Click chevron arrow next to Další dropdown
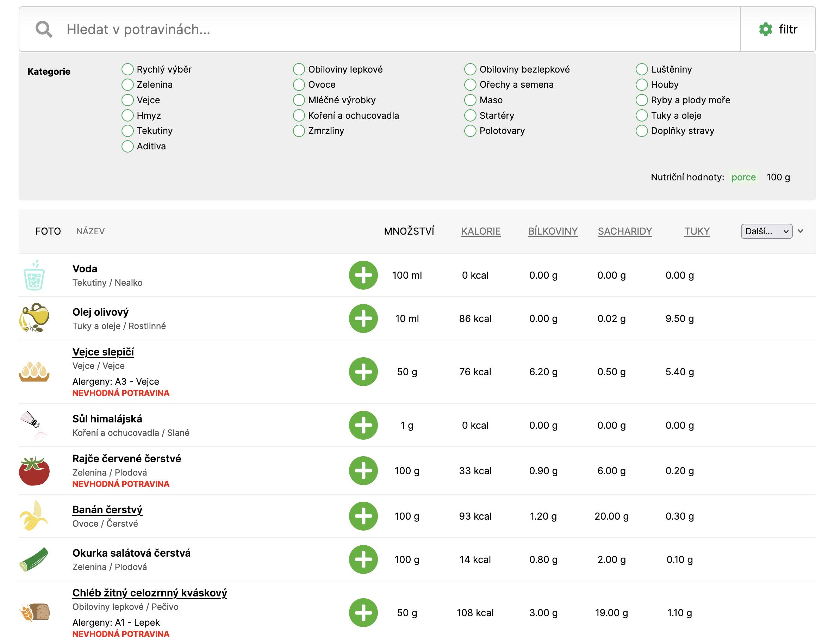 click(x=800, y=231)
